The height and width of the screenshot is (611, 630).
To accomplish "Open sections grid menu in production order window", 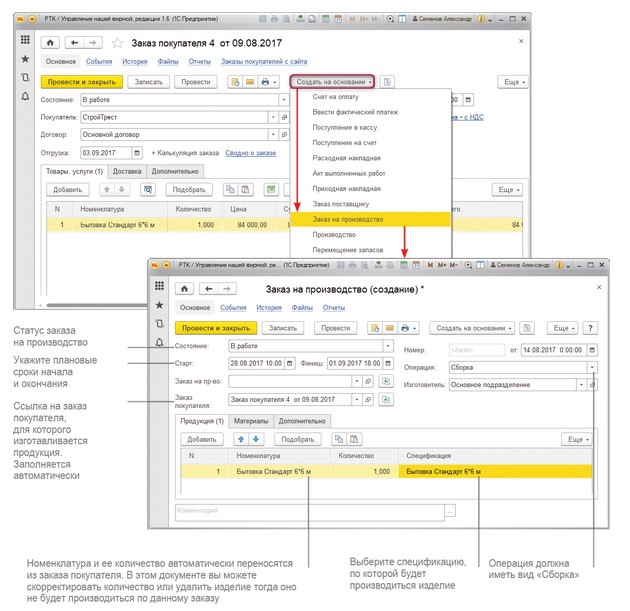I will pyautogui.click(x=160, y=286).
